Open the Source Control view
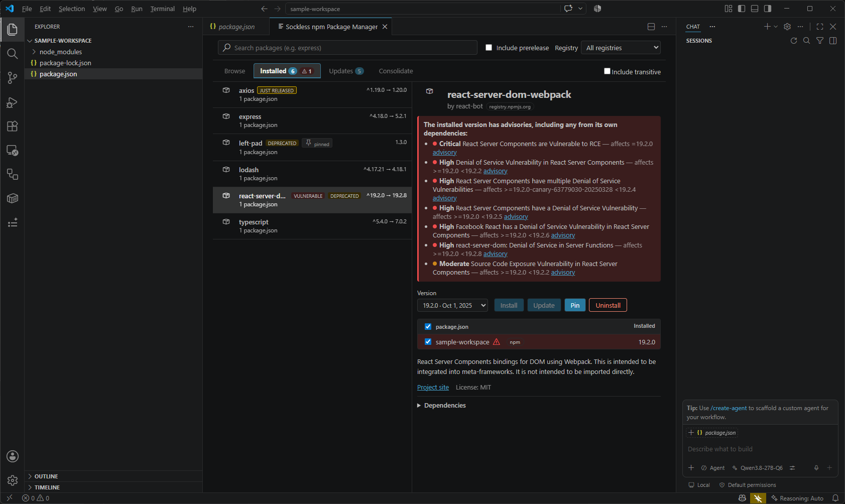Viewport: 845px width, 504px height. (13, 78)
